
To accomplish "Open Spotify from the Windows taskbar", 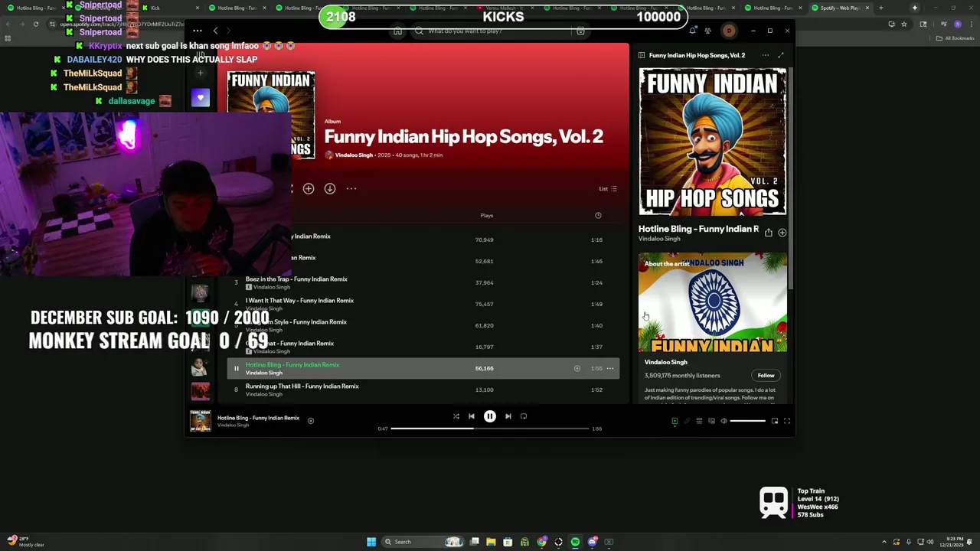I will tap(575, 542).
